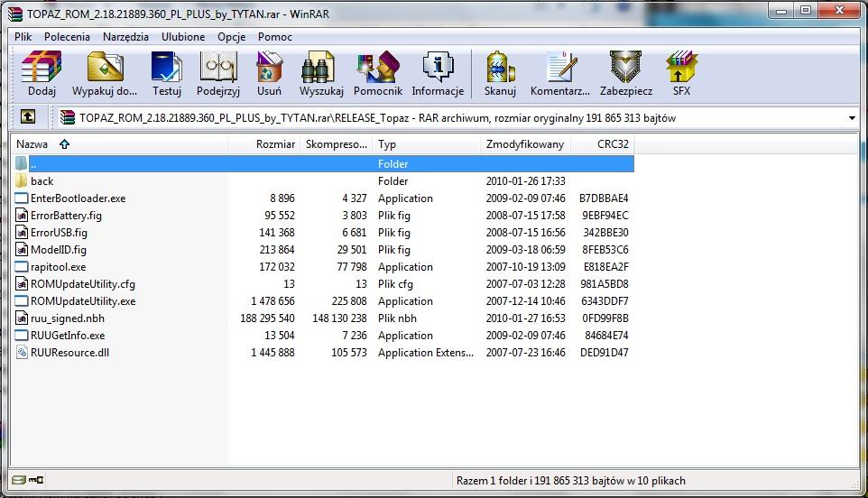Click the ruu_signed.nbh file icon
Screen dimensions: 868x498
[21, 318]
